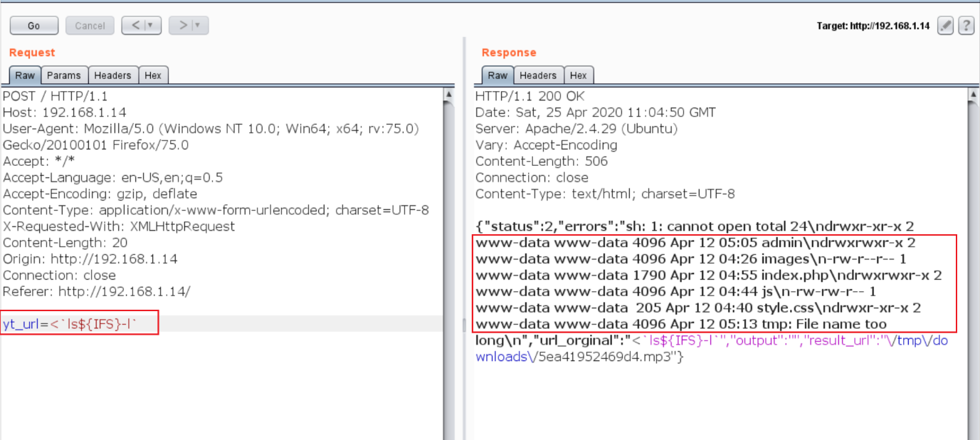
Task: Click the divider handle between Request and Response
Action: [464, 324]
